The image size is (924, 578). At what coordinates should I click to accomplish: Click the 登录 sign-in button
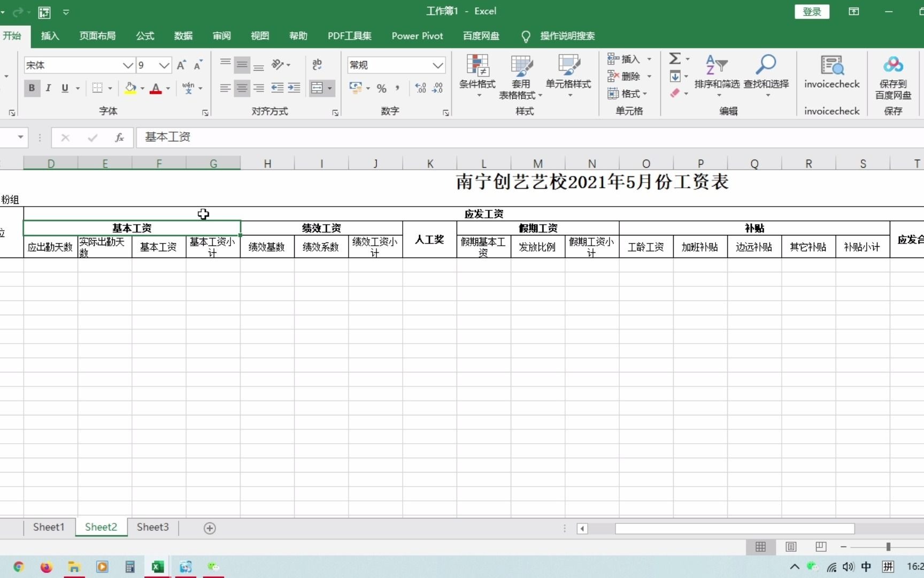click(812, 12)
